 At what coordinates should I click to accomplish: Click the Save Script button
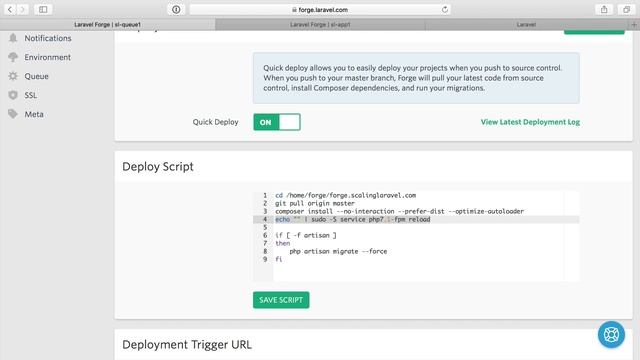click(281, 300)
